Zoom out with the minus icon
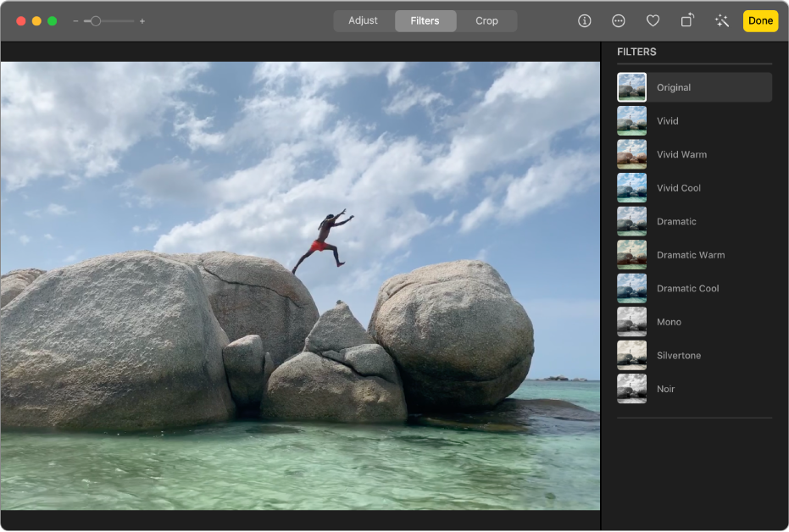Screen dimensions: 789x532 point(76,20)
